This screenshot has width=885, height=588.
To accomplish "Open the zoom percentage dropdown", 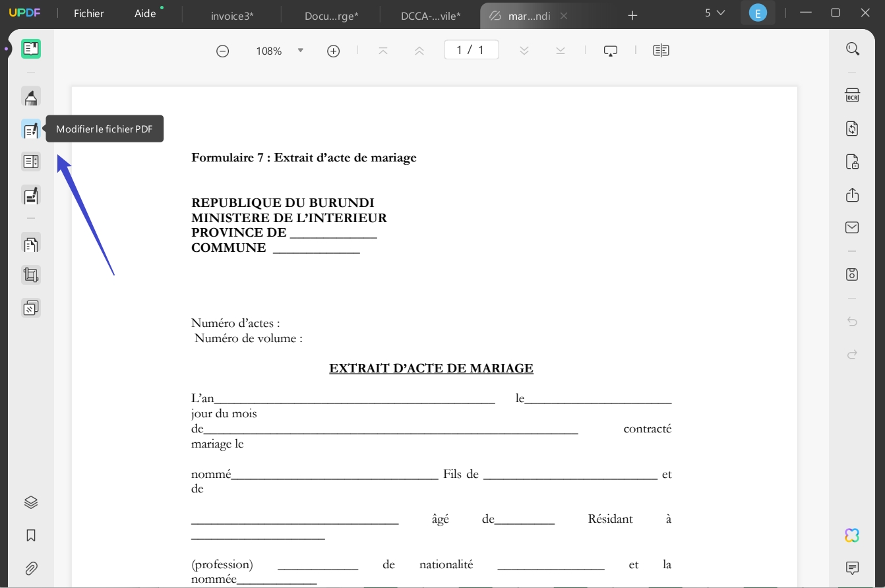I will 301,50.
